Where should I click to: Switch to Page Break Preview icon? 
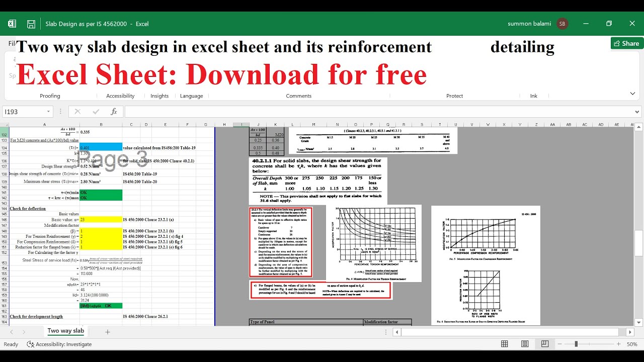pyautogui.click(x=545, y=344)
